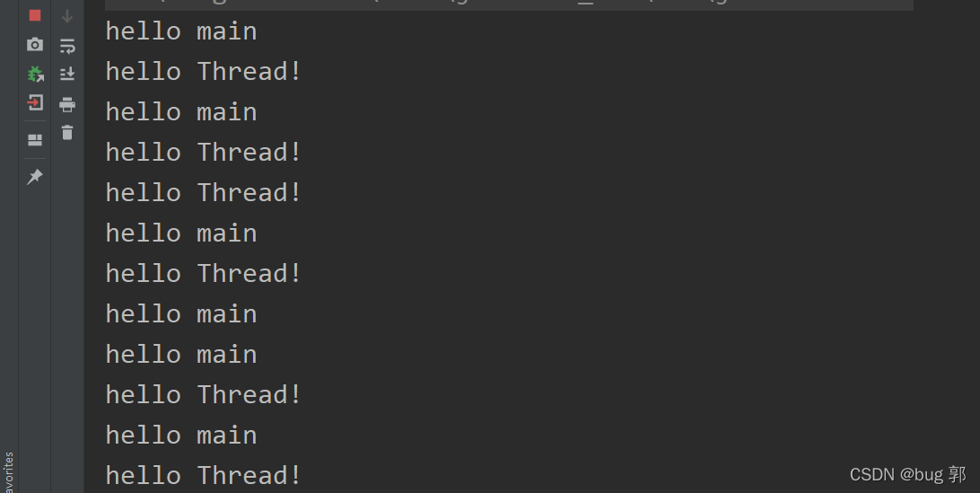Click the highlighted command line at top

pos(509,5)
